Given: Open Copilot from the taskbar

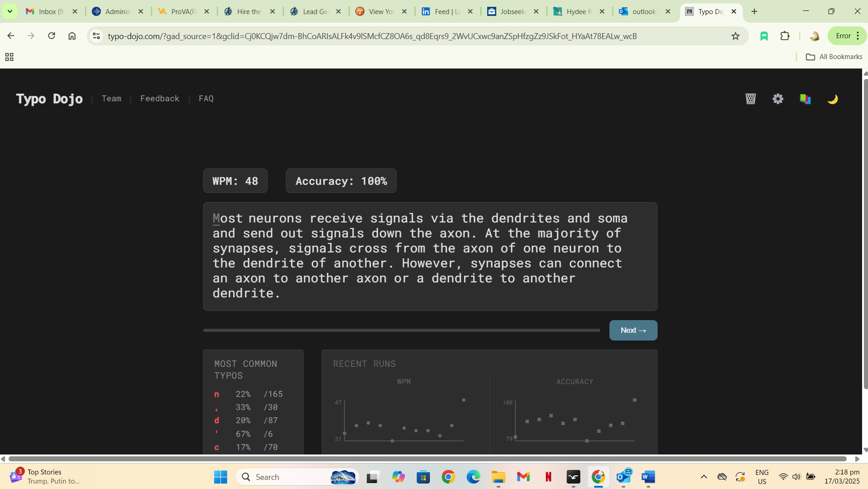Looking at the screenshot, I should [398, 477].
